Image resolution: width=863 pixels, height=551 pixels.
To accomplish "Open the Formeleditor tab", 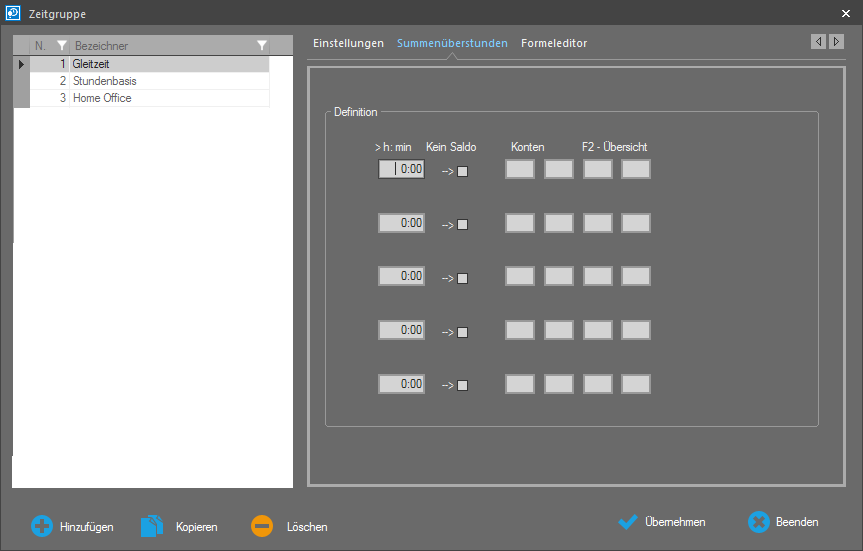I will [x=554, y=44].
